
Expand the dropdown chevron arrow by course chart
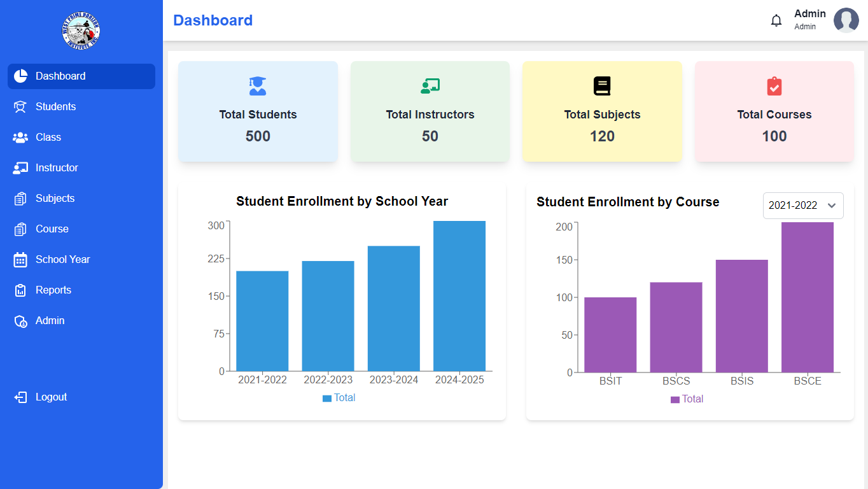[831, 206]
